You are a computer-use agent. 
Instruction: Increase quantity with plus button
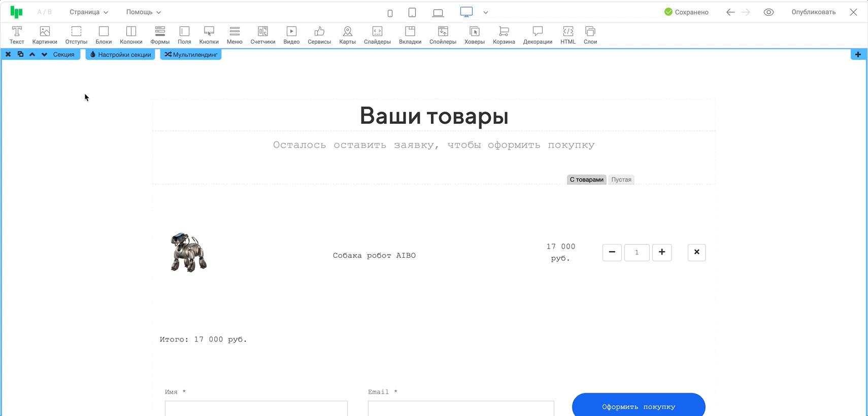tap(662, 252)
